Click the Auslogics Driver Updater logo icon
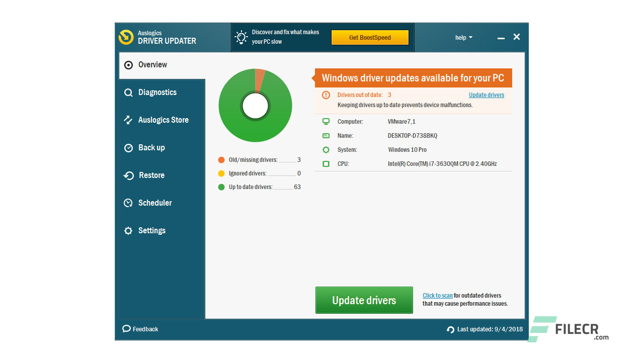Screen dimensions: 644x362 coord(126,37)
